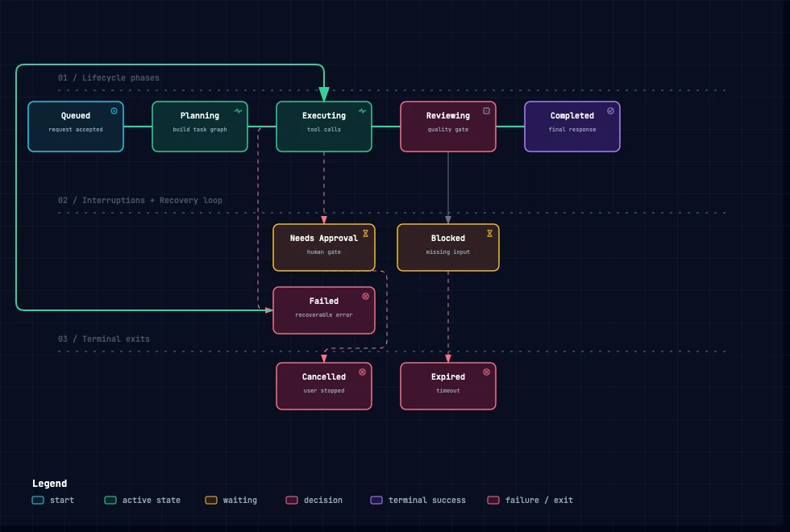
Task: Click the X-circle icon in Failed node
Action: (x=365, y=297)
